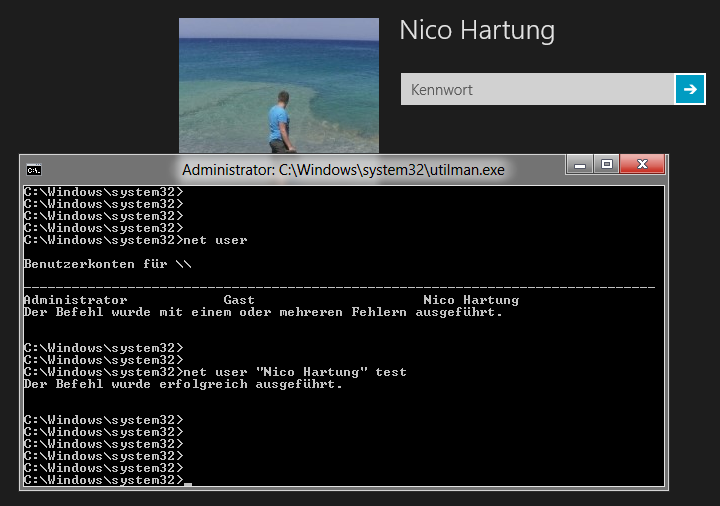Select "Nico Hartung" in the account list

click(x=471, y=300)
